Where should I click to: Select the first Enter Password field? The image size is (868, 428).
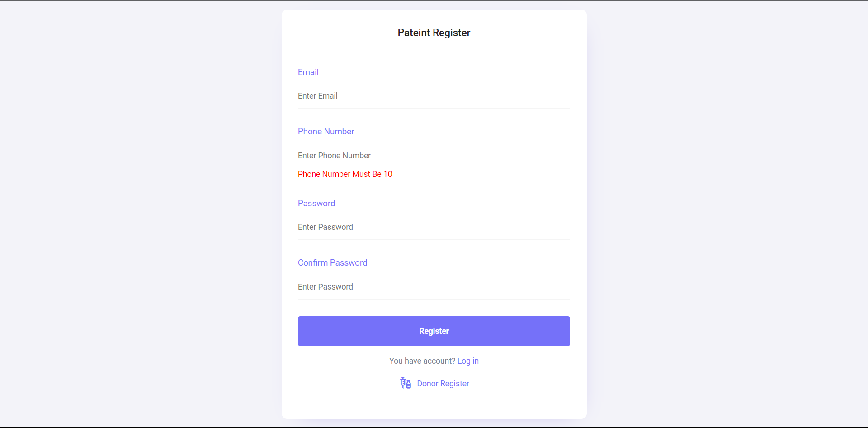click(x=434, y=227)
